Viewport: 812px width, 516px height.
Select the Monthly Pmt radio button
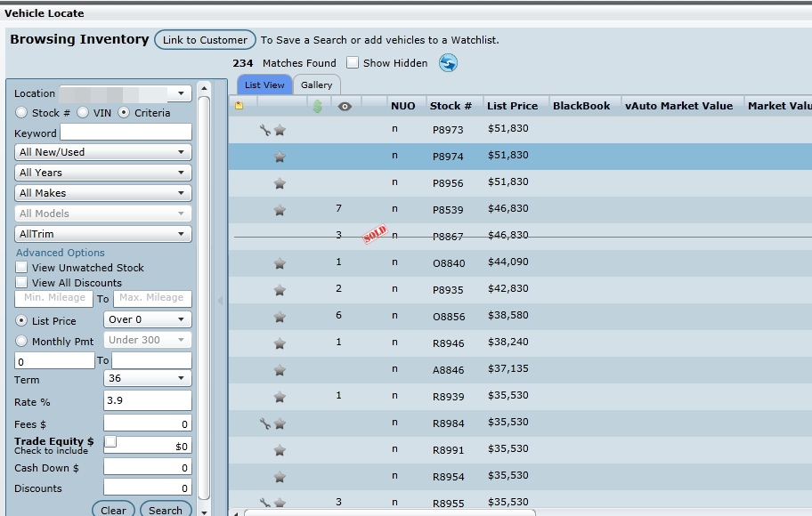(22, 342)
